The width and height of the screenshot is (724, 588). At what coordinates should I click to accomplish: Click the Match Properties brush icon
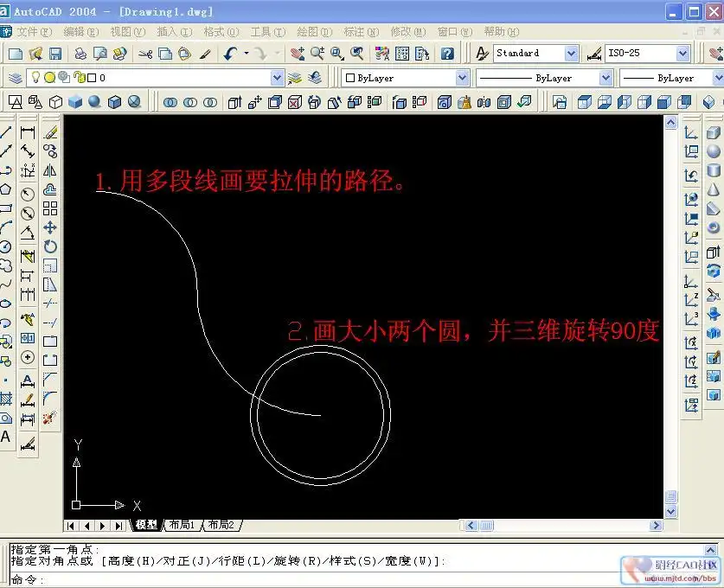205,54
